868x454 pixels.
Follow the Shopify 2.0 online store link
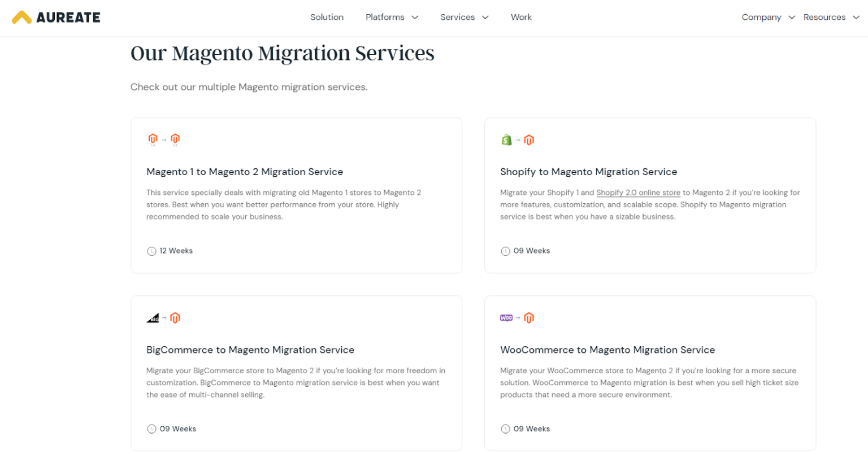[x=638, y=193]
